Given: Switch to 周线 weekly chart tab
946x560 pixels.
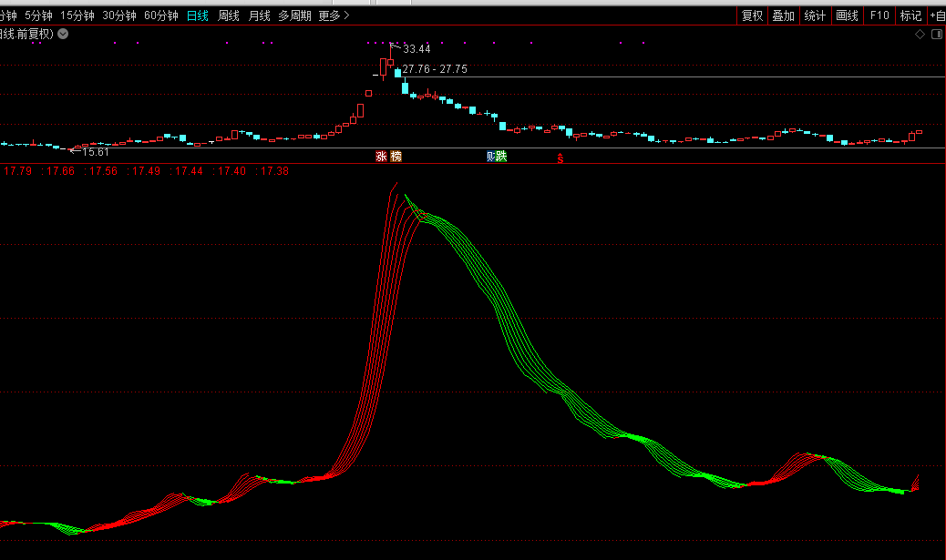Looking at the screenshot, I should tap(229, 15).
